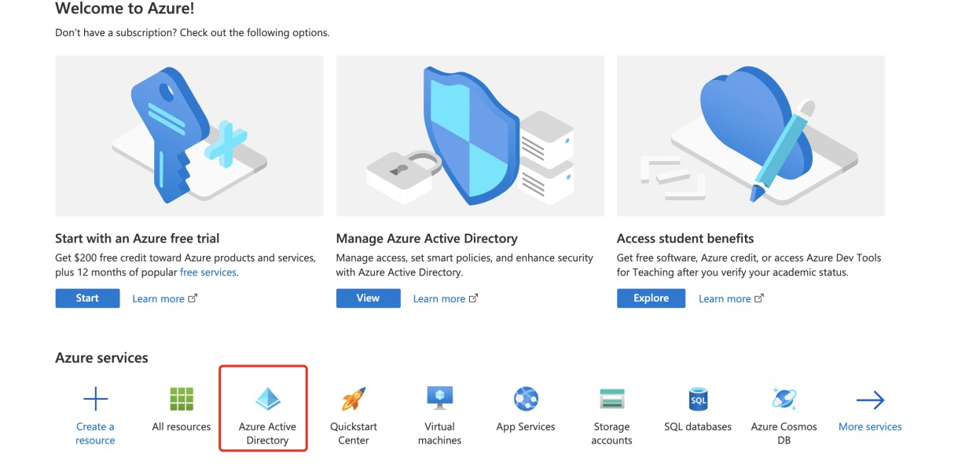Select the App Services globe icon
Image resolution: width=980 pixels, height=468 pixels.
pyautogui.click(x=526, y=399)
